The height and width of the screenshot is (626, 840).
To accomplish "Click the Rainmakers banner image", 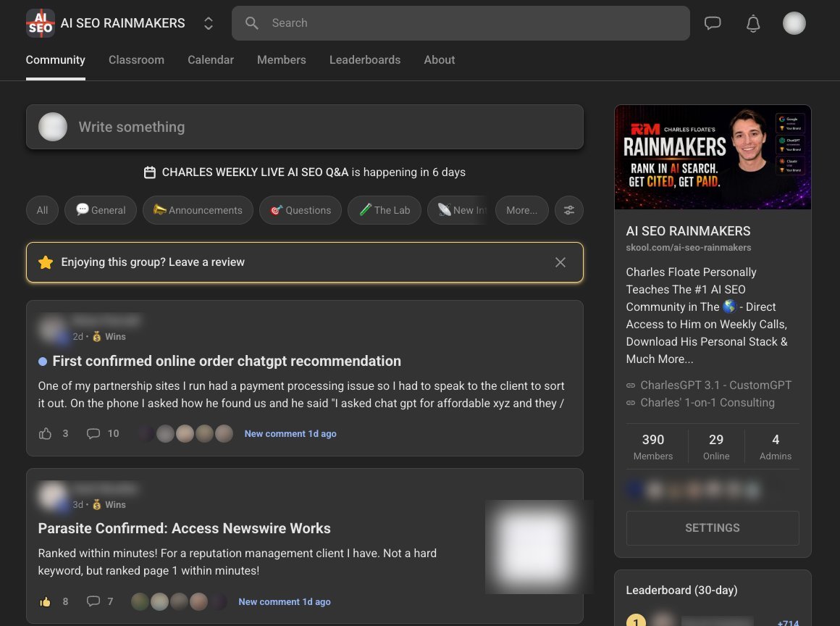I will click(x=713, y=157).
